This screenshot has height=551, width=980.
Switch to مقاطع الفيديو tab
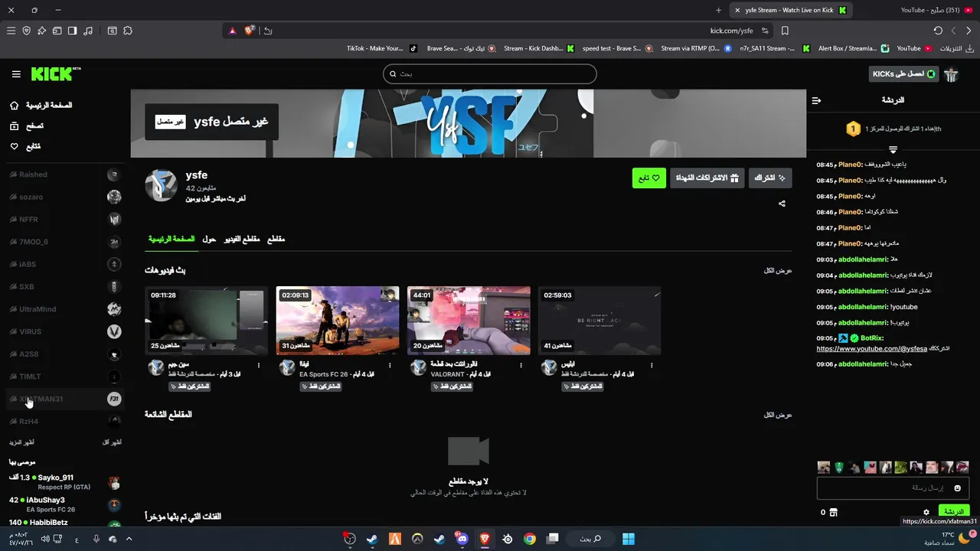point(242,240)
